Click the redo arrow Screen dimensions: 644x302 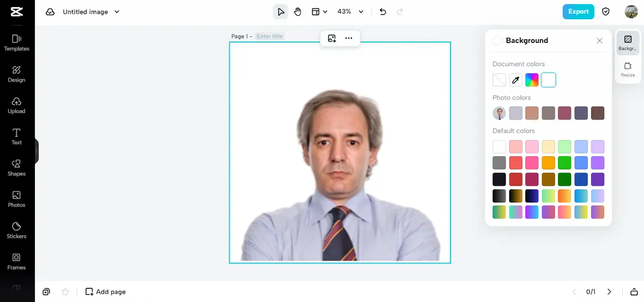(400, 12)
